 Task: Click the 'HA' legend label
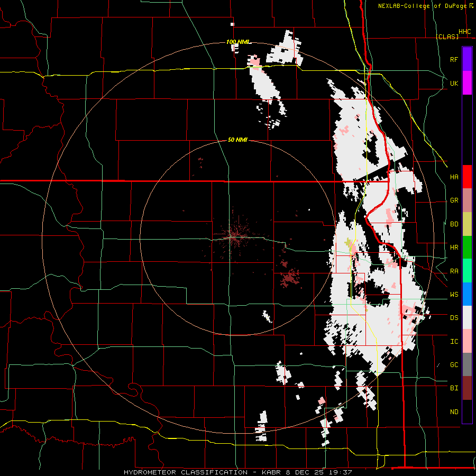pos(454,177)
